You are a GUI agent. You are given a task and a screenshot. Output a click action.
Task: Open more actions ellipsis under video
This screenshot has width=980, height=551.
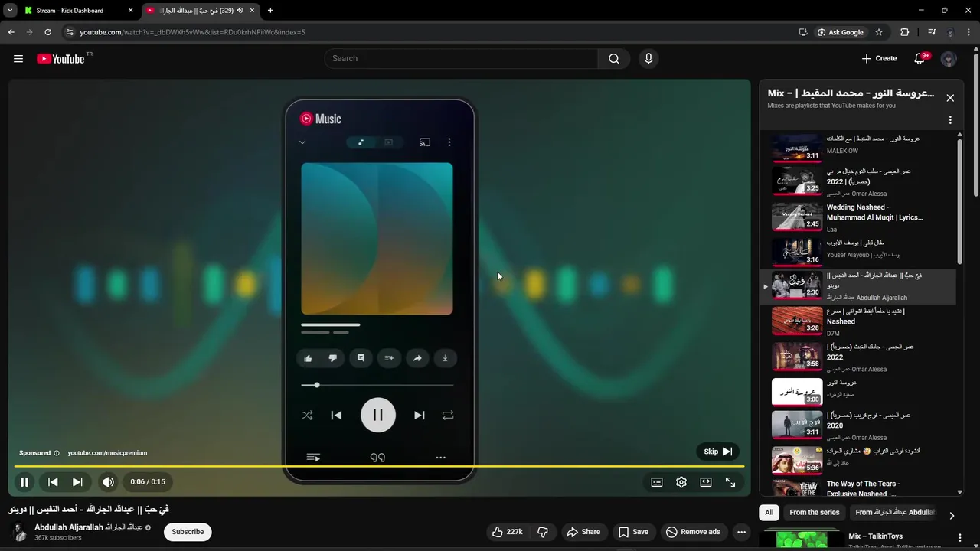(x=741, y=532)
